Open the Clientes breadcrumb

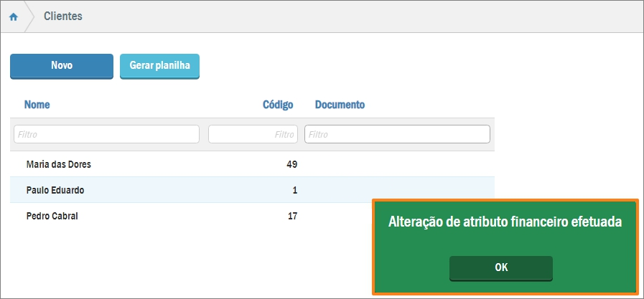point(63,16)
